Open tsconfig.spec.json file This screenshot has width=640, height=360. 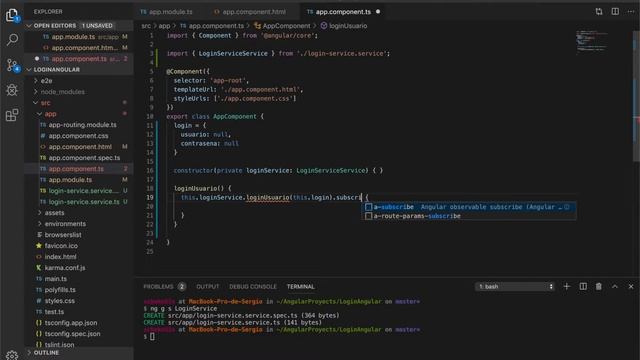coord(79,334)
